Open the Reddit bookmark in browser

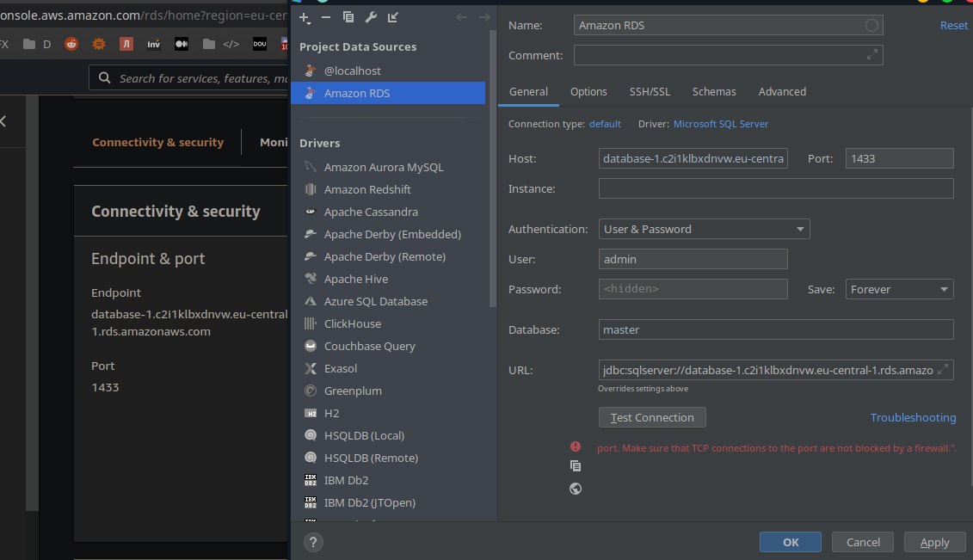click(x=71, y=44)
